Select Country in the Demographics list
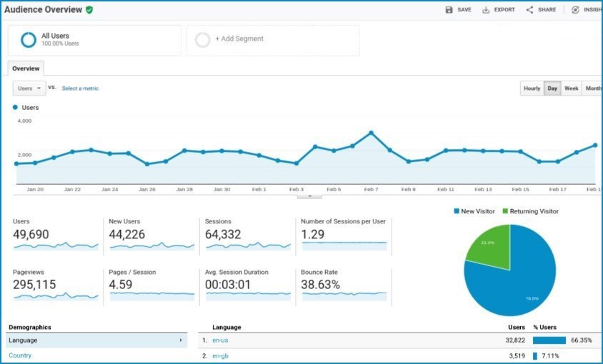The width and height of the screenshot is (603, 364). 20,355
